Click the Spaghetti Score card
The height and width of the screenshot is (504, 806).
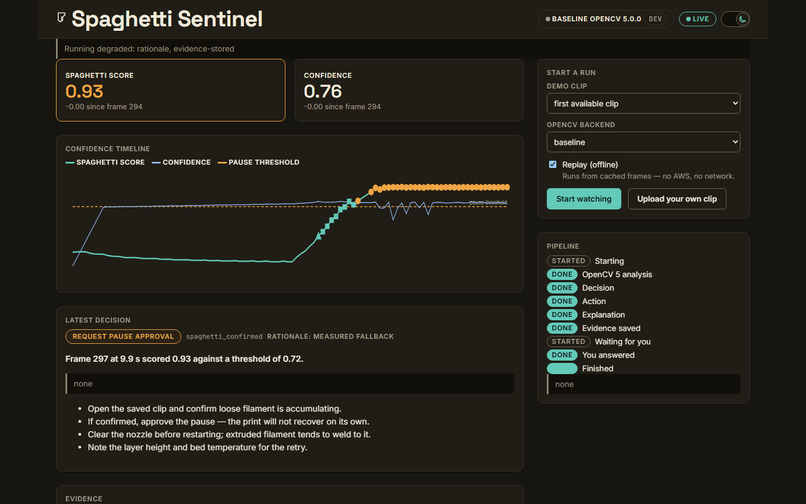tap(171, 90)
